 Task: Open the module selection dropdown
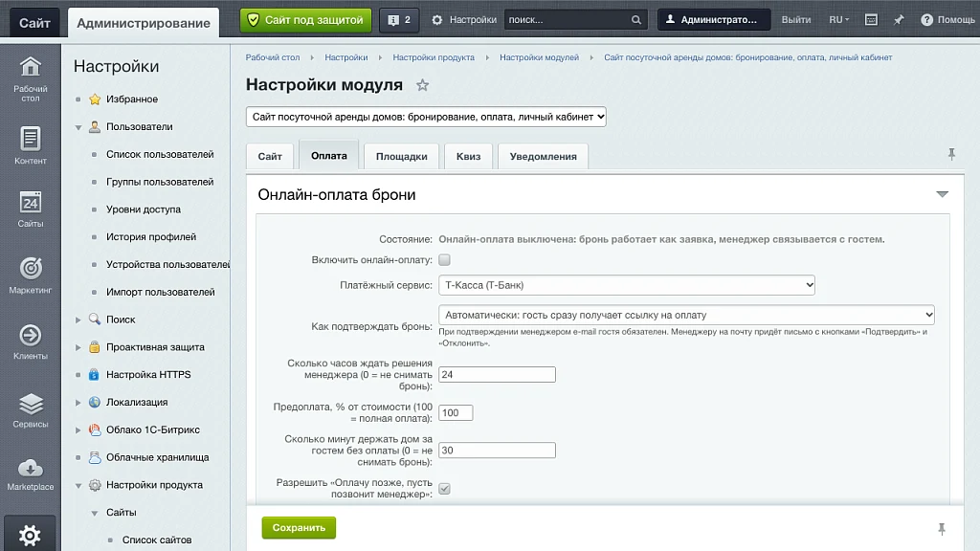tap(426, 117)
